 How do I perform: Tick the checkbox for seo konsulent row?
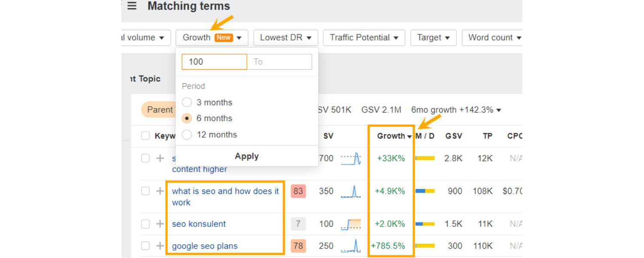click(146, 224)
